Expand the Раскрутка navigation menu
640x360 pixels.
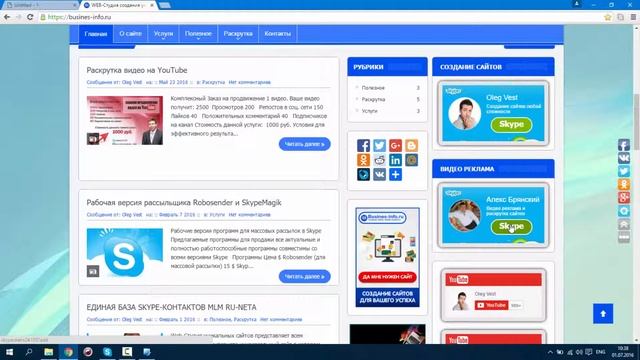(x=238, y=34)
